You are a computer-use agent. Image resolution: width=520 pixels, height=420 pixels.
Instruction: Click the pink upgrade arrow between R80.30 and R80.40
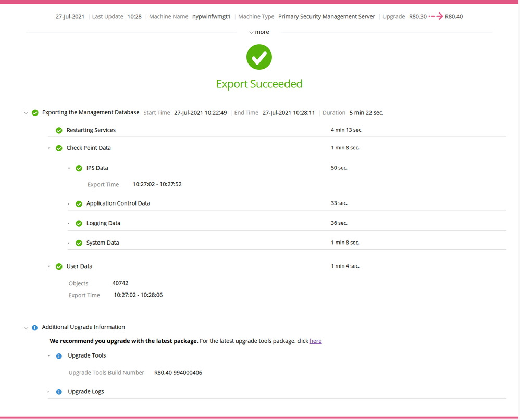pyautogui.click(x=436, y=16)
